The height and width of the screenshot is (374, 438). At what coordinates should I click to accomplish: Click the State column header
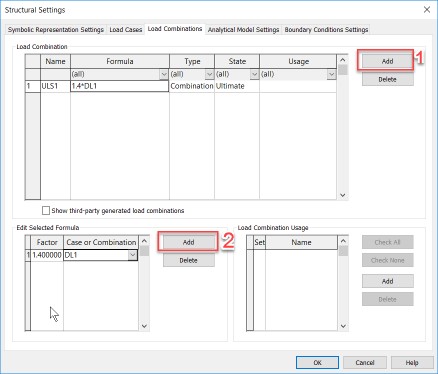(x=237, y=61)
